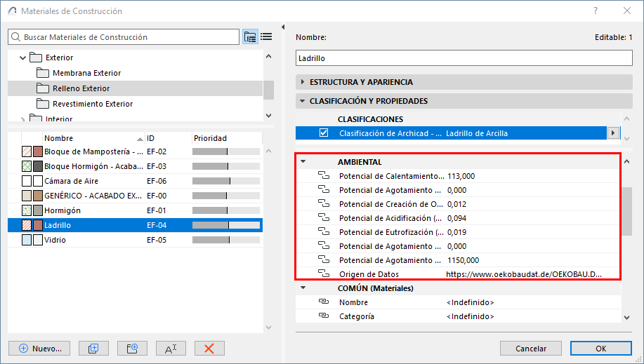This screenshot has width=644, height=364.
Task: Click chain icon of Categoría property
Action: pos(324,316)
